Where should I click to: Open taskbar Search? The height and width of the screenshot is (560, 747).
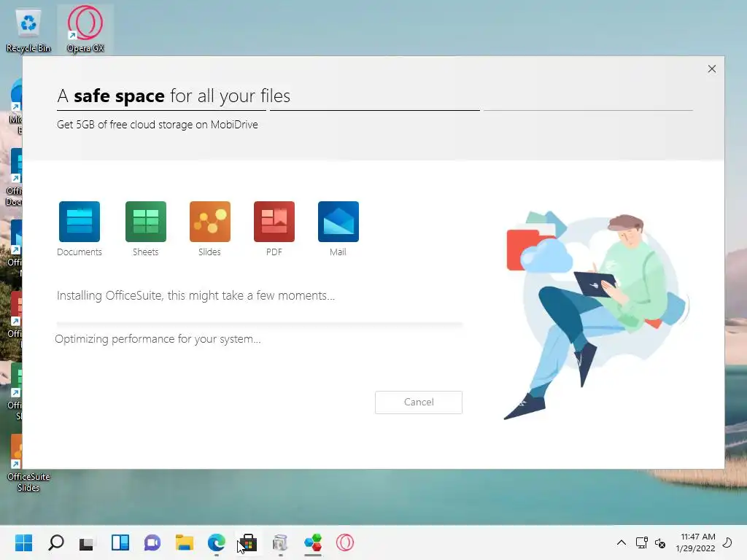pos(56,542)
